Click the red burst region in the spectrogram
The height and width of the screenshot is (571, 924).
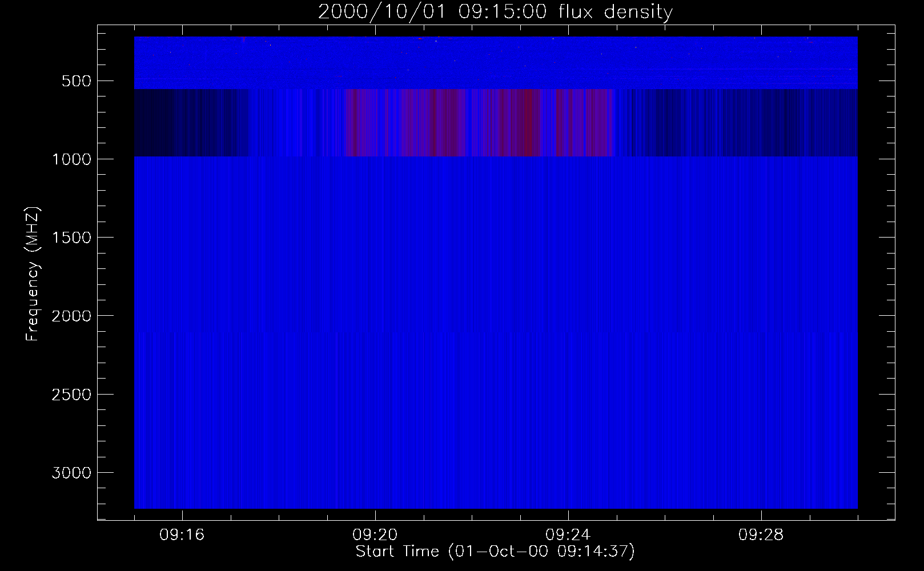point(480,123)
